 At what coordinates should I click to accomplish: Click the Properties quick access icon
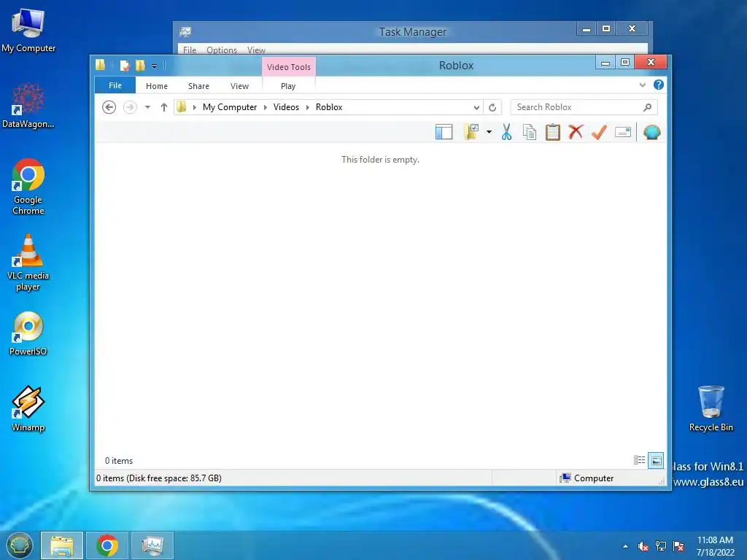pos(124,65)
